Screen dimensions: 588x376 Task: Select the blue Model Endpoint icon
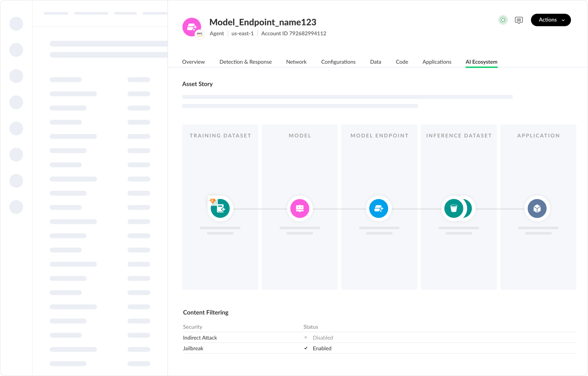pos(379,208)
